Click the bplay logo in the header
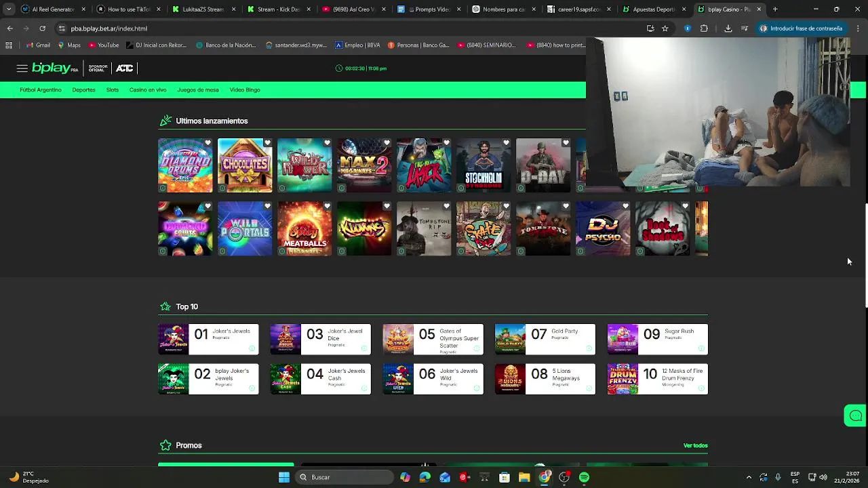The height and width of the screenshot is (488, 868). pos(54,68)
